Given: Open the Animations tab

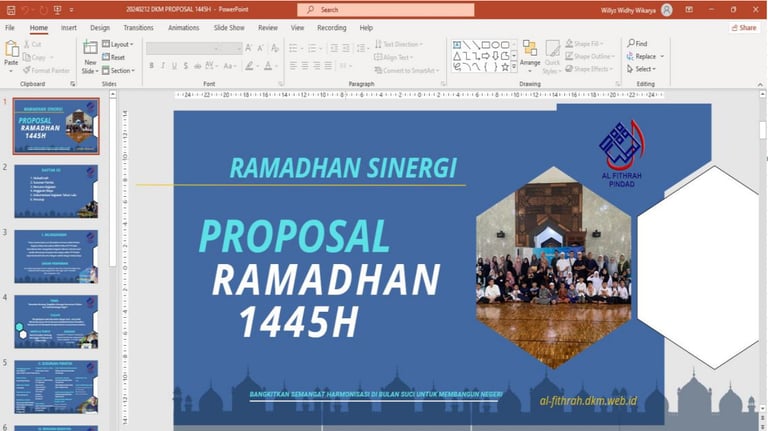Looking at the screenshot, I should click(x=183, y=28).
